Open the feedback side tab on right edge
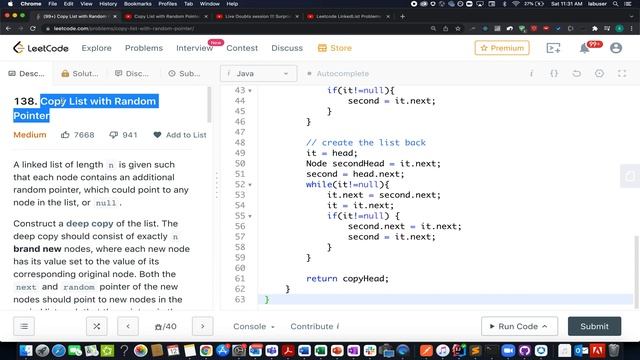Screen dimensions: 640x360 coord(630,176)
